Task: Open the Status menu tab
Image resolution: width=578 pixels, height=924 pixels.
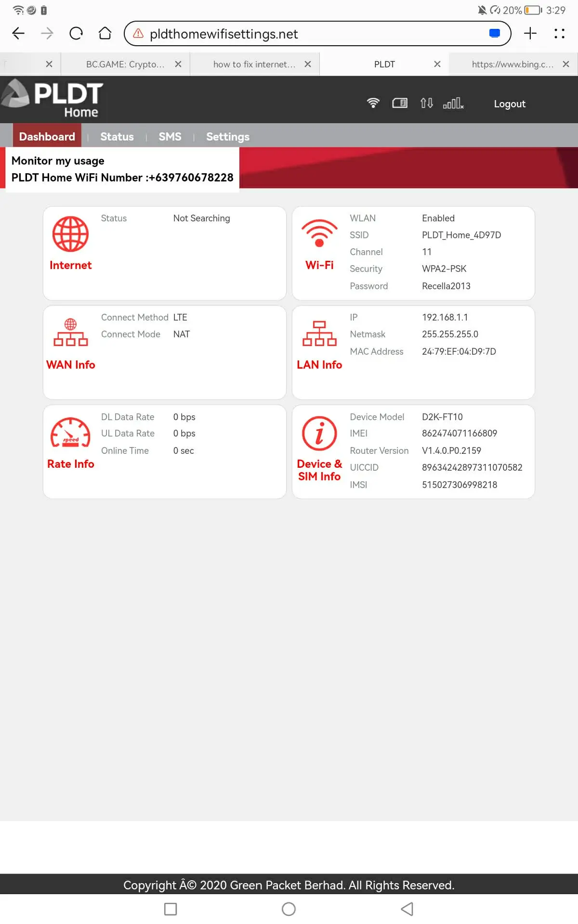Action: pos(117,137)
